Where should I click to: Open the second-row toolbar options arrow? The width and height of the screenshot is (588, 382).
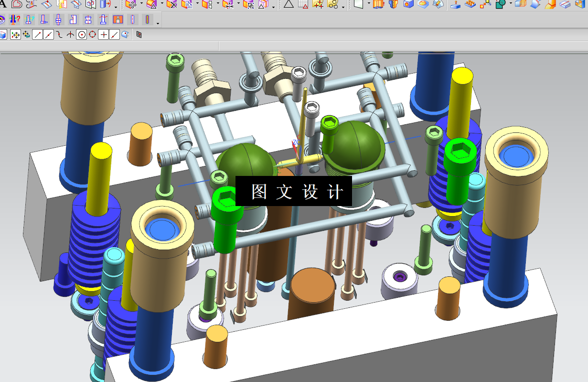[158, 23]
